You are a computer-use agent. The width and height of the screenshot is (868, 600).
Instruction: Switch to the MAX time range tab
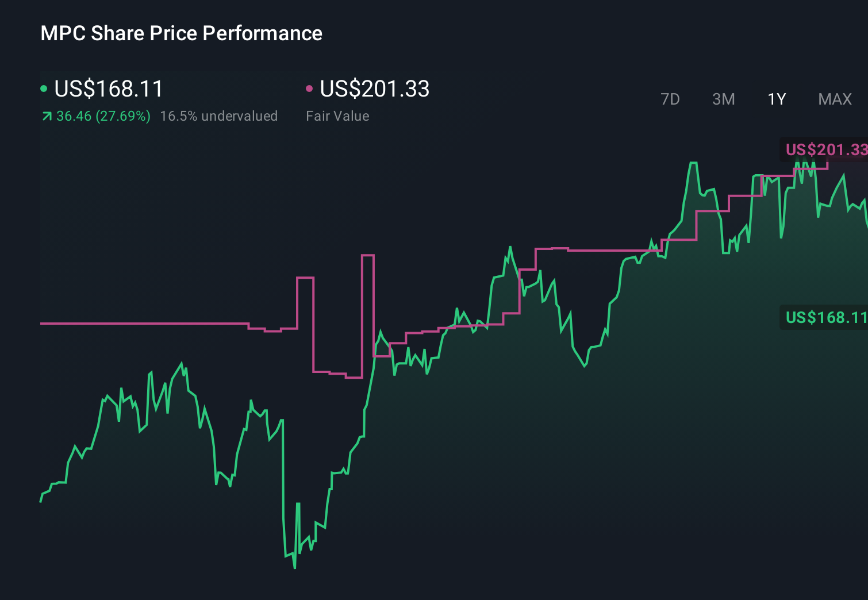(x=835, y=99)
